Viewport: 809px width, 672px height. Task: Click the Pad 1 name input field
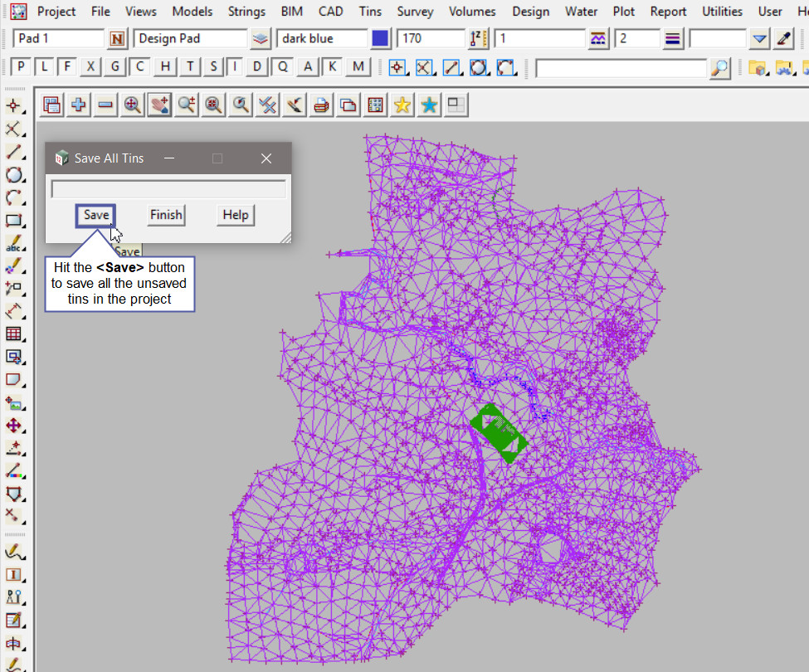click(x=58, y=39)
